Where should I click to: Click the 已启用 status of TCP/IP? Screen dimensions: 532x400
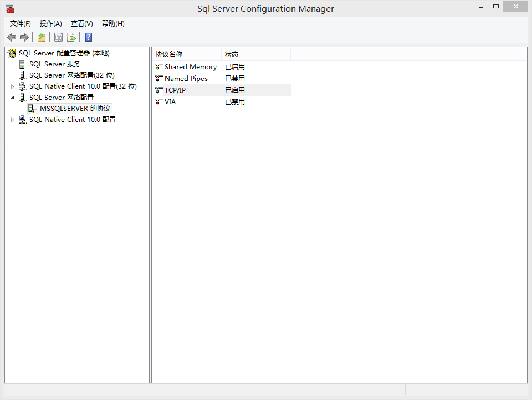pyautogui.click(x=235, y=90)
